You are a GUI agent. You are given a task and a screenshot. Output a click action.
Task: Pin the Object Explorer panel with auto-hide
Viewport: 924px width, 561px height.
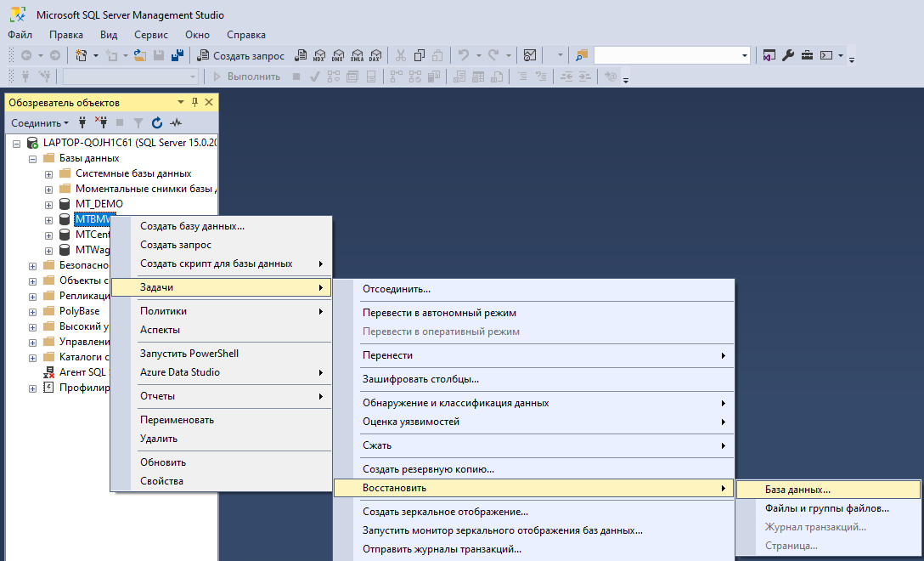(x=194, y=103)
